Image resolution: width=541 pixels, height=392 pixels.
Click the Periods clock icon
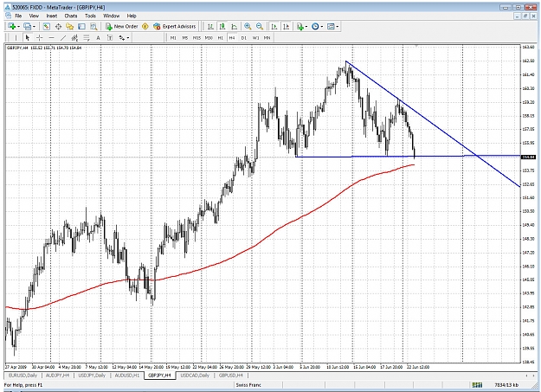[315, 26]
